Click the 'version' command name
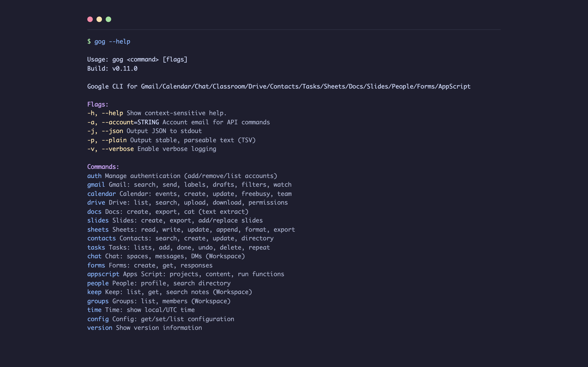This screenshot has width=588, height=367. [x=100, y=328]
